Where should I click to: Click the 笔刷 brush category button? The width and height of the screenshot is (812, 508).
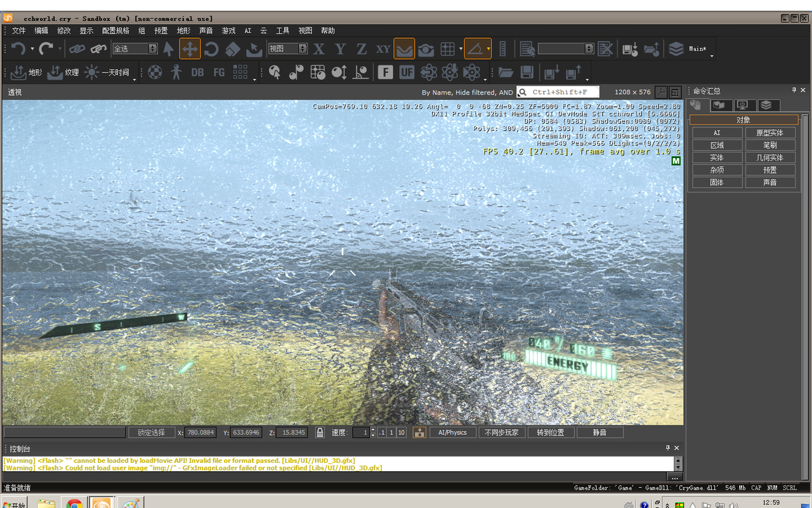point(770,145)
